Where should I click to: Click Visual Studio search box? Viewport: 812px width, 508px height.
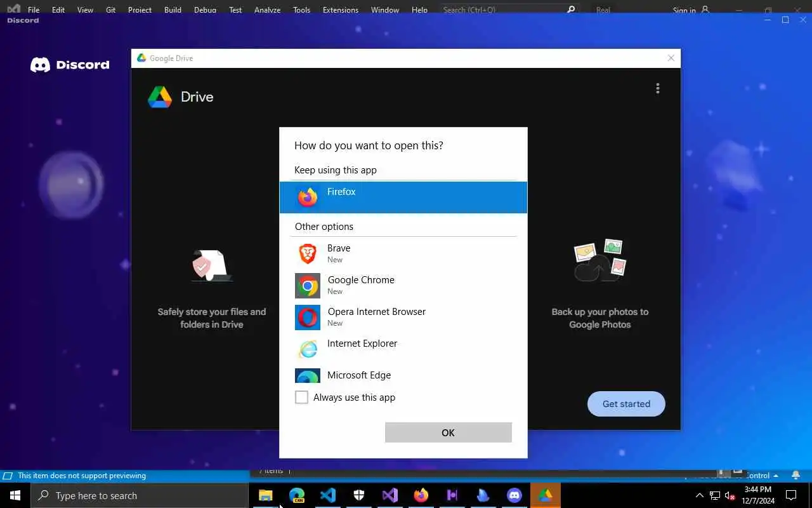coord(509,10)
